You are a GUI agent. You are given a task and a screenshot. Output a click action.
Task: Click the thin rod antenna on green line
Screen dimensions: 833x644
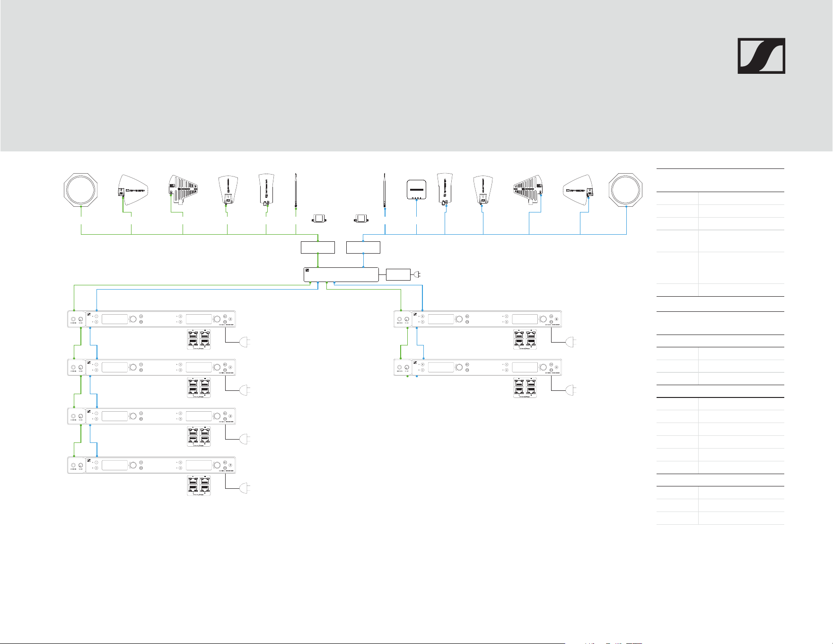296,190
